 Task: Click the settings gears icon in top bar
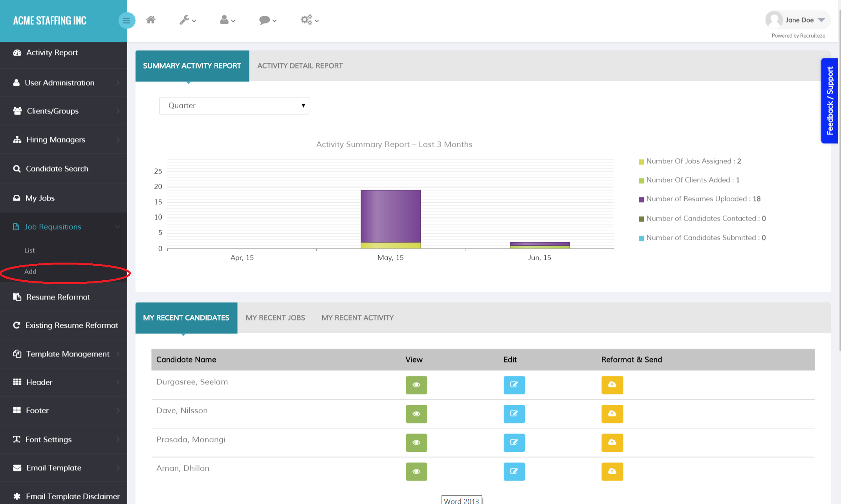coord(307,20)
